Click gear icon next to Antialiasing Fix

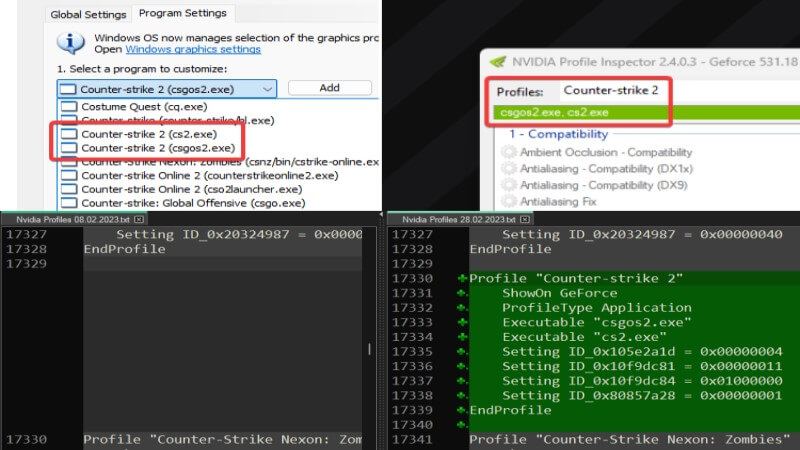[507, 202]
